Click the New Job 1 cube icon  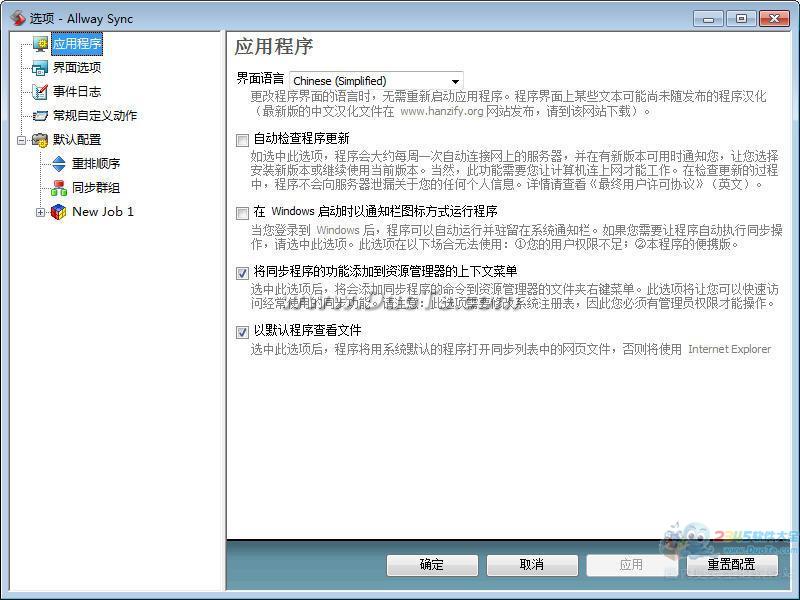(58, 212)
